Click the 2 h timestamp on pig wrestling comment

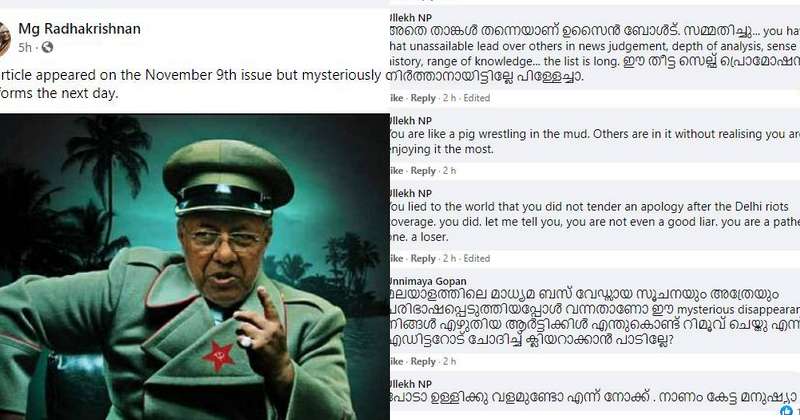click(x=449, y=170)
